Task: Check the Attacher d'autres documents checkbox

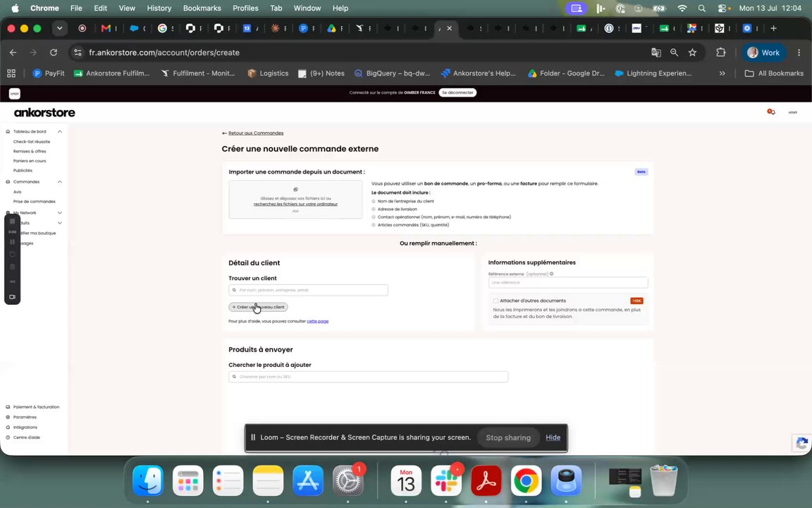Action: [x=496, y=301]
